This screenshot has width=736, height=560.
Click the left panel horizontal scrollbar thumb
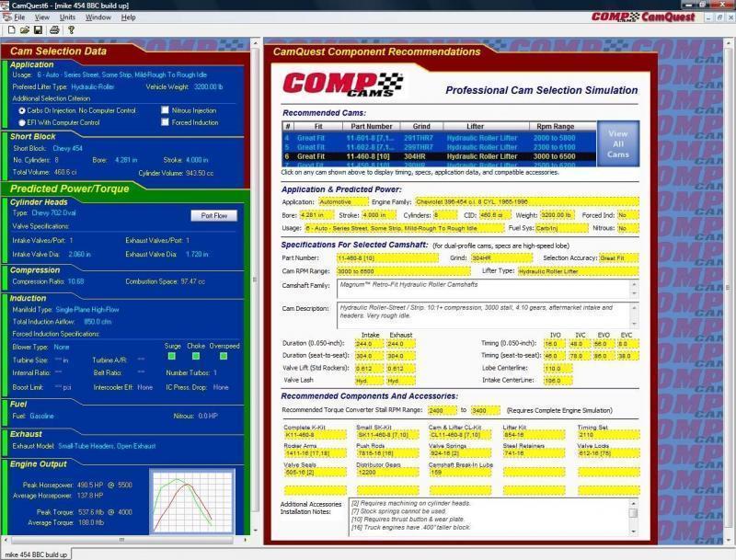point(121,540)
